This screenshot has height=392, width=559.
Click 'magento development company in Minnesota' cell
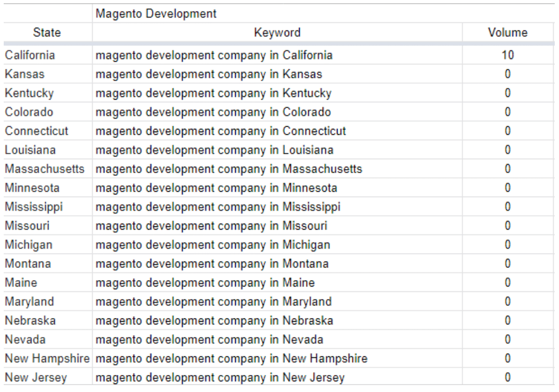(277, 187)
